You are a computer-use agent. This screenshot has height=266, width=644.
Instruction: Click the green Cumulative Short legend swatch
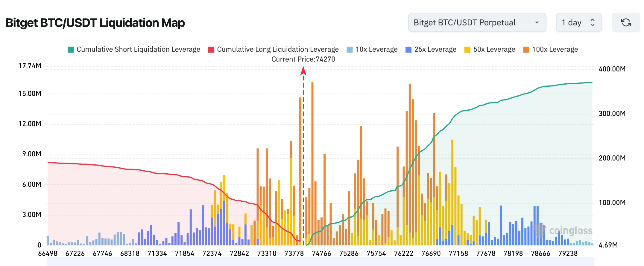click(71, 50)
